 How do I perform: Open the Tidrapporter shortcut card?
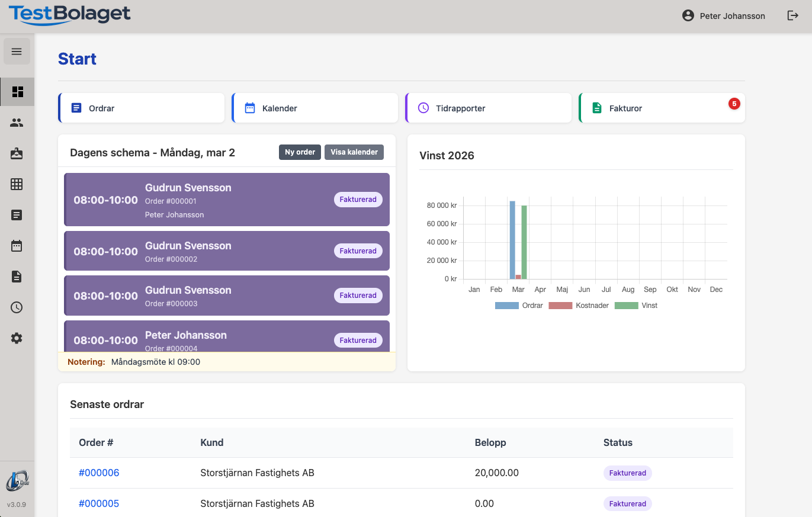488,108
